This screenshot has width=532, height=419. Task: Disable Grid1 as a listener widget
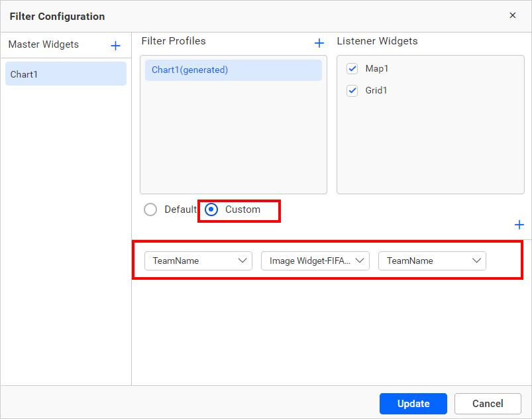click(352, 90)
